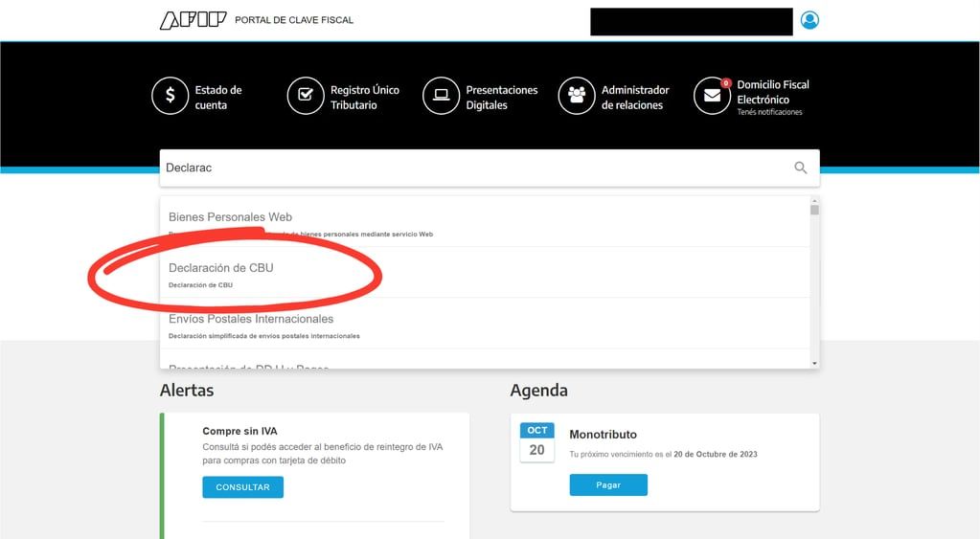The height and width of the screenshot is (539, 980).
Task: Click the Monotributo agenda title
Action: pos(604,434)
